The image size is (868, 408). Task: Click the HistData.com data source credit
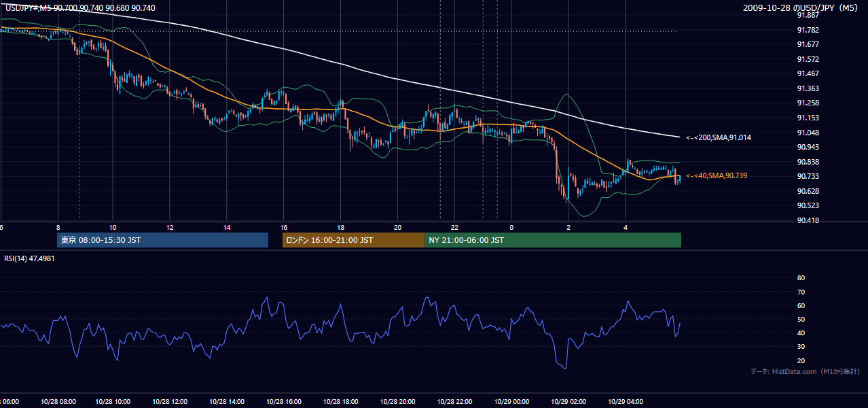pyautogui.click(x=805, y=371)
